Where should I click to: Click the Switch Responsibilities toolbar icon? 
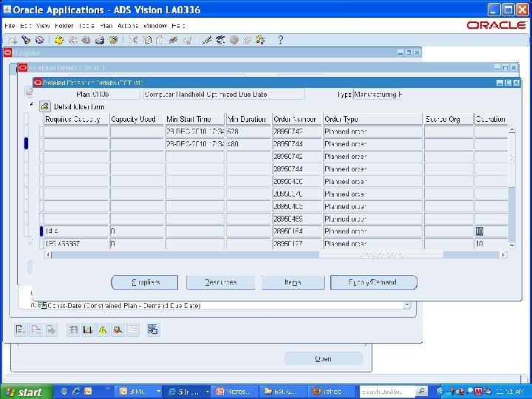tap(86, 41)
